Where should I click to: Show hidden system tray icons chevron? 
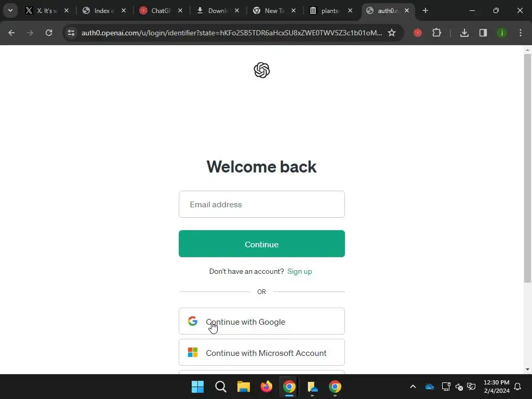click(x=413, y=387)
